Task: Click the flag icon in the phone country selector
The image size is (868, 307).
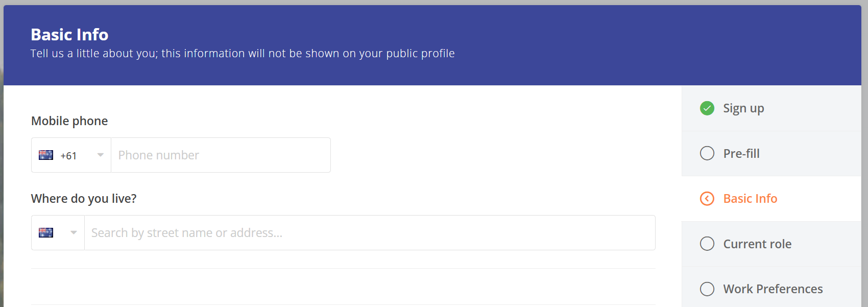Action: click(46, 155)
